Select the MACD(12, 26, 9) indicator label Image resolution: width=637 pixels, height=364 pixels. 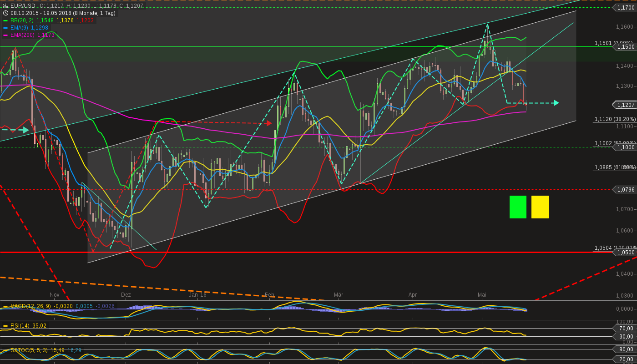pyautogui.click(x=30, y=306)
